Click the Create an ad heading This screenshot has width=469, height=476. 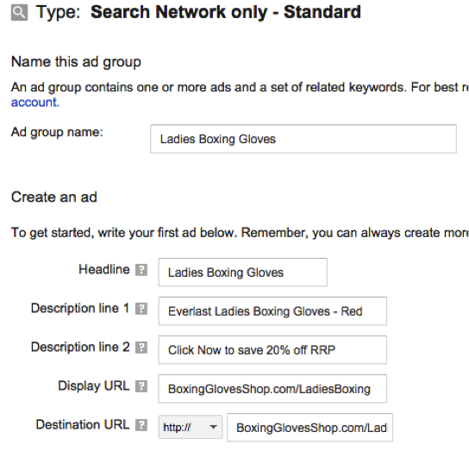click(x=54, y=197)
